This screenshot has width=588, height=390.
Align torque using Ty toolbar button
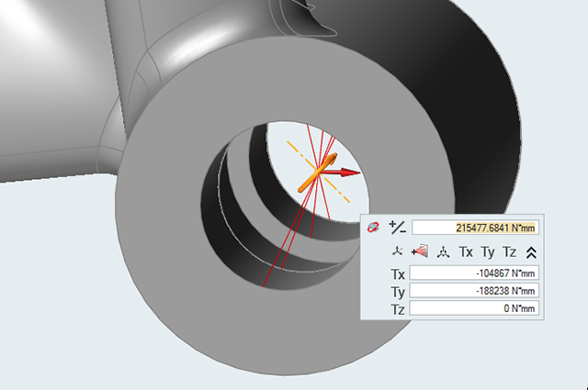coord(488,251)
